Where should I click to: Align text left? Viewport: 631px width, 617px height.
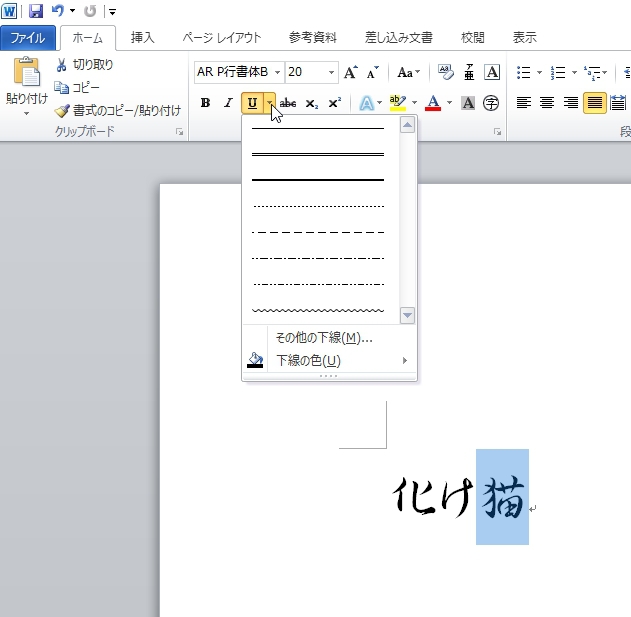pos(524,103)
